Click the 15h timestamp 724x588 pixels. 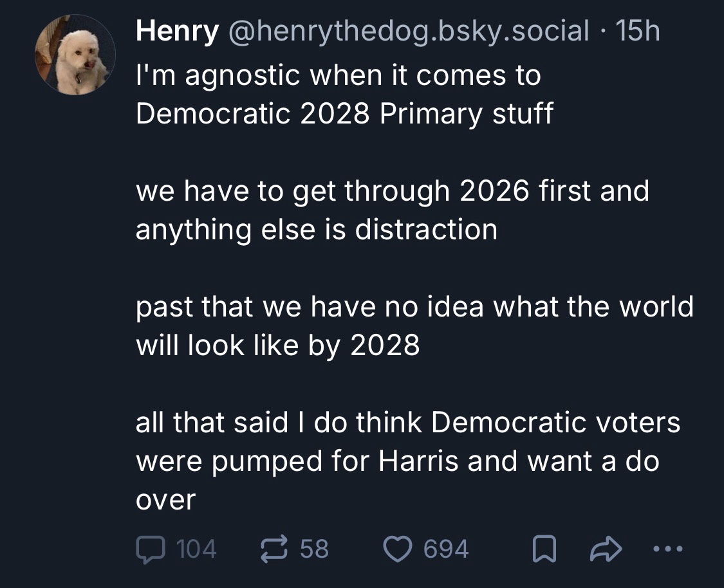(638, 31)
